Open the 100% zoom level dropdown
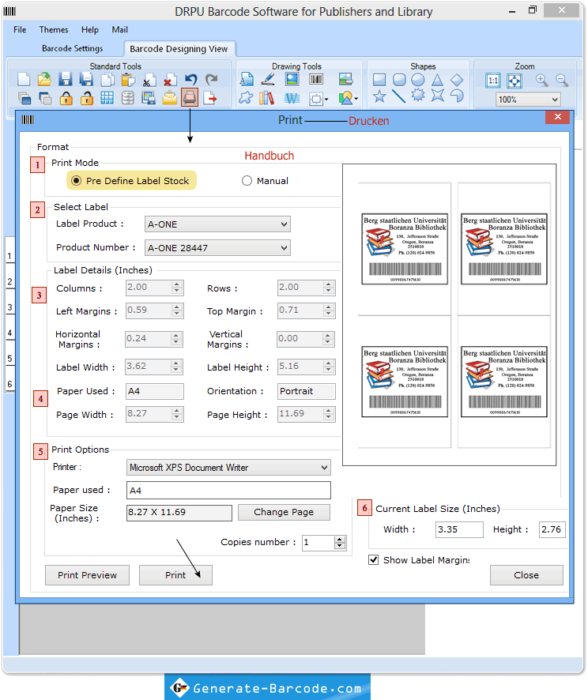This screenshot has height=700, width=588. point(528,100)
